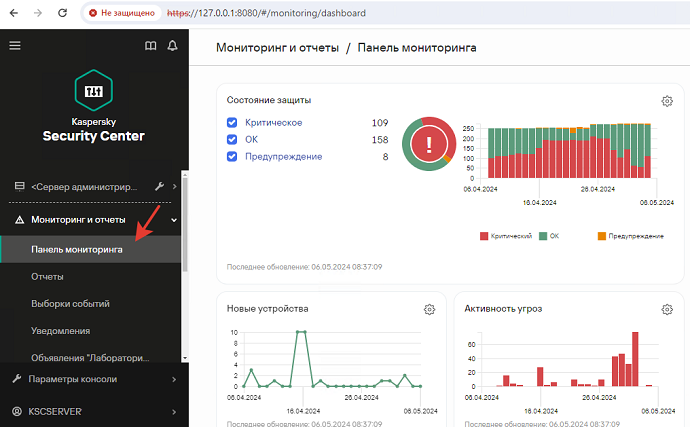Uncheck the 'ОК' status checkbox
This screenshot has height=427, width=690.
(x=232, y=140)
